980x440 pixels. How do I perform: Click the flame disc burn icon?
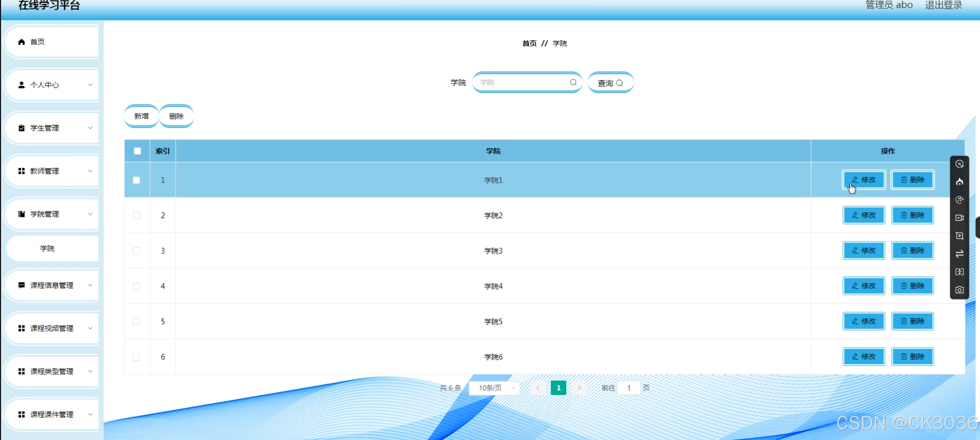(959, 182)
